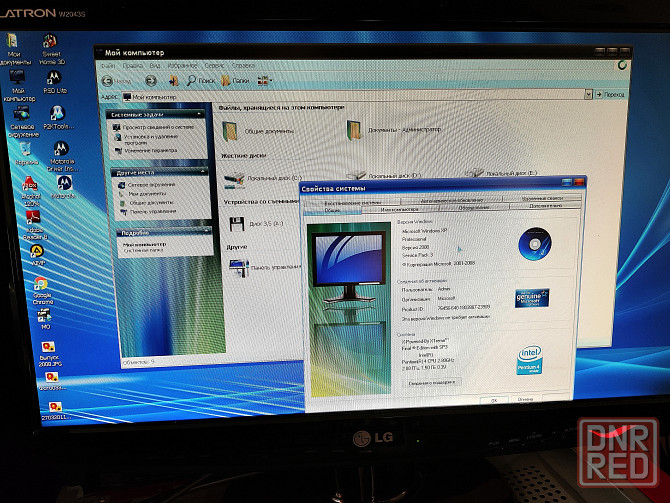Click the address bar showing Мой компьютер

pos(353,96)
